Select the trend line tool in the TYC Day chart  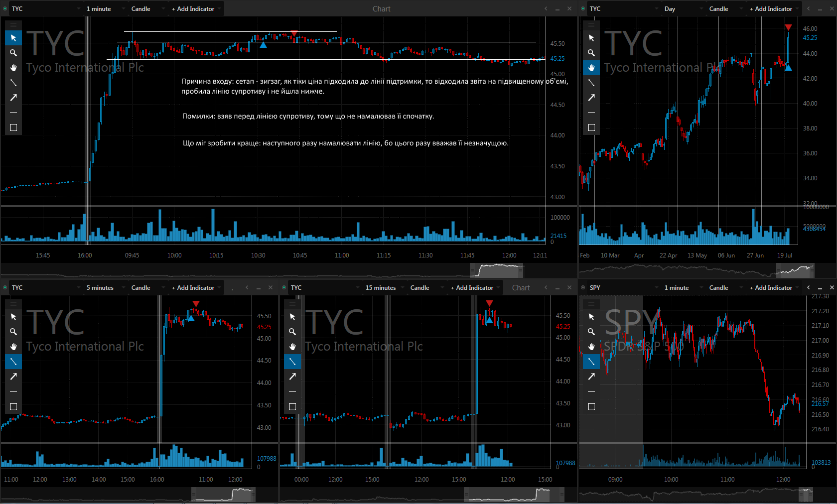coord(591,83)
